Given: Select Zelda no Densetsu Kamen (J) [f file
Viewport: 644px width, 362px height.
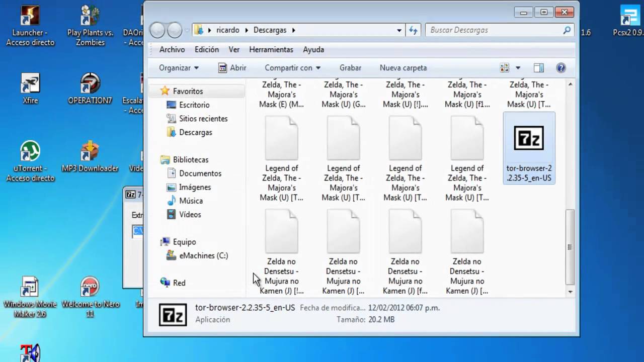Looking at the screenshot, I should [x=405, y=253].
